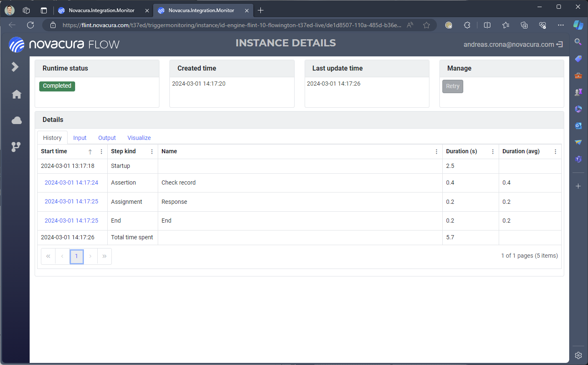Open the branch workflow sidebar icon
Screen dimensions: 588x365
pyautogui.click(x=16, y=147)
